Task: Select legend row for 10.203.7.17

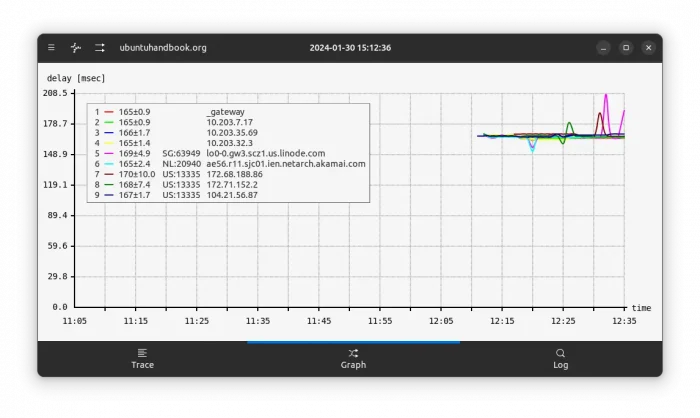Action: [229, 122]
